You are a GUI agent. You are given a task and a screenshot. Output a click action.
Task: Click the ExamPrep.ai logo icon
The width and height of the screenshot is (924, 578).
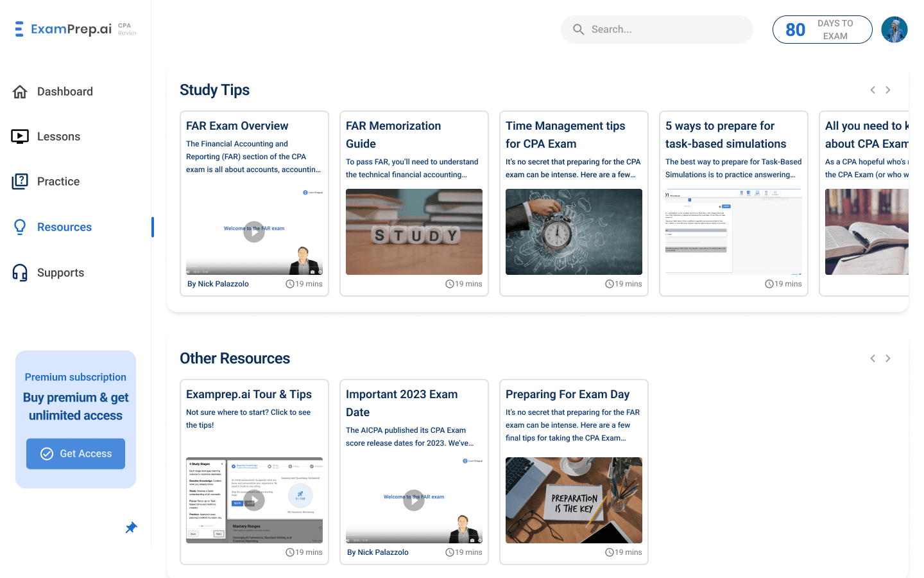pyautogui.click(x=19, y=29)
